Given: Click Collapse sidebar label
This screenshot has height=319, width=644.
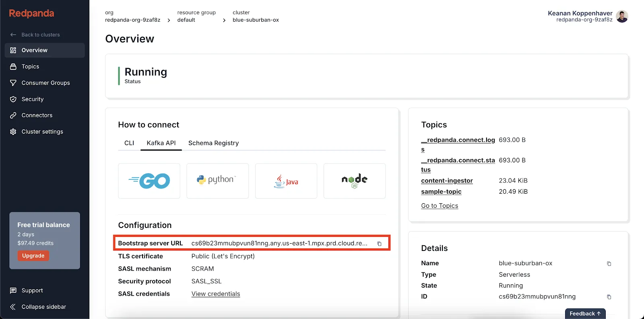Looking at the screenshot, I should 44,307.
